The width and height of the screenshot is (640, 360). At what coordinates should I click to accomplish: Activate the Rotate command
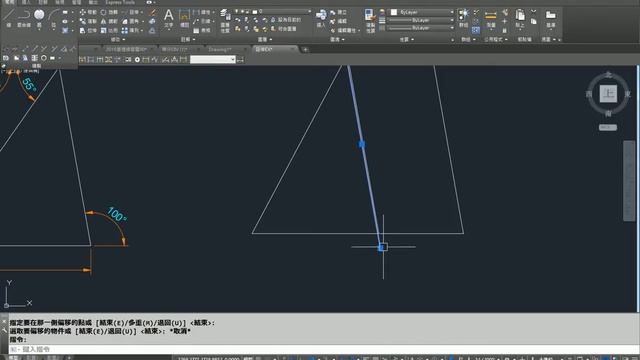coord(109,12)
